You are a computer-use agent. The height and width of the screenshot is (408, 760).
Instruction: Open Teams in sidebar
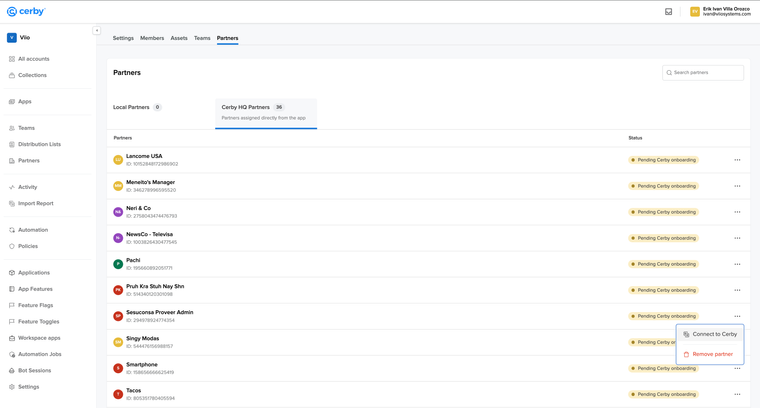pos(22,128)
